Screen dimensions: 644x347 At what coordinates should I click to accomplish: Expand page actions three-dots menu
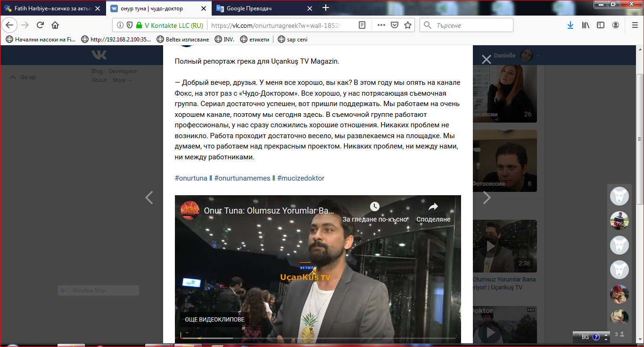click(x=381, y=25)
